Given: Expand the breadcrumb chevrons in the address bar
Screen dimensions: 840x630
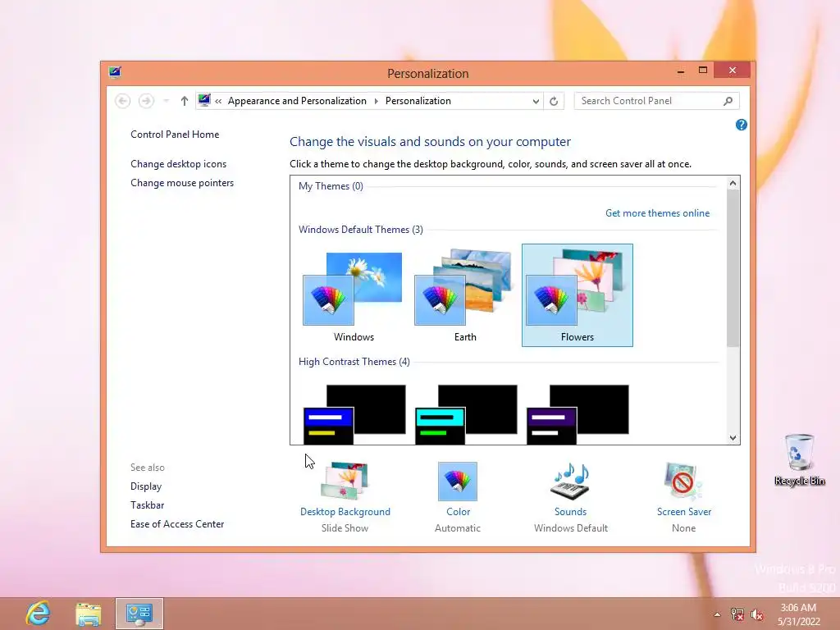Looking at the screenshot, I should coord(218,101).
